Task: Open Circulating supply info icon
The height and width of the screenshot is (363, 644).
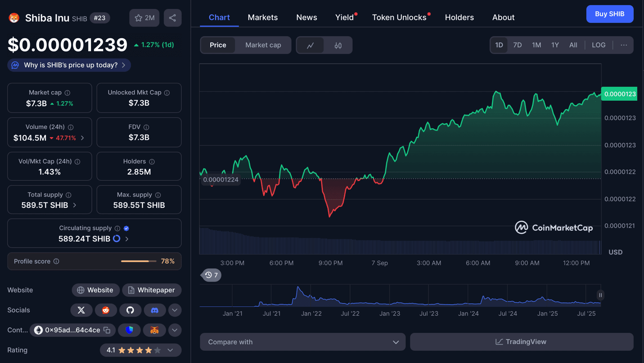Action: pyautogui.click(x=117, y=228)
